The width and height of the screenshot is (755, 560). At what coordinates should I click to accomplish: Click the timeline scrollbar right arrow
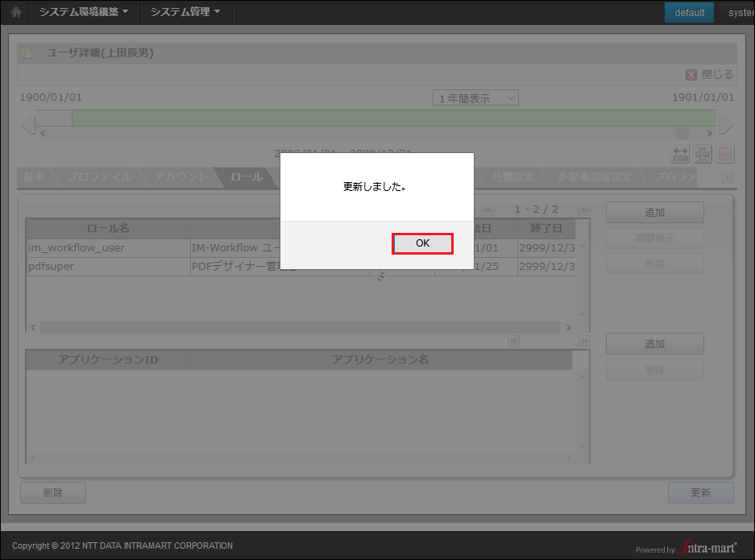click(709, 134)
